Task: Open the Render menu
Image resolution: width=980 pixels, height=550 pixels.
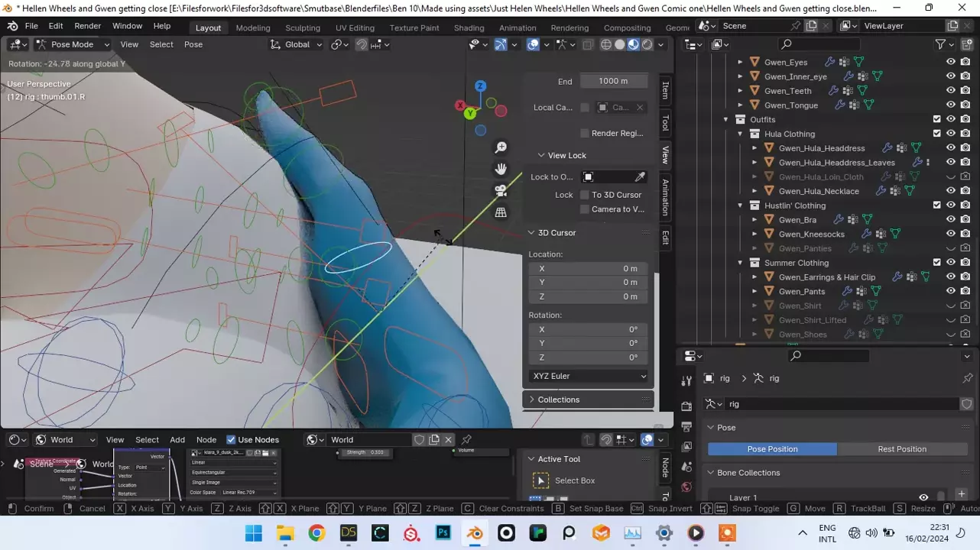Action: point(87,26)
